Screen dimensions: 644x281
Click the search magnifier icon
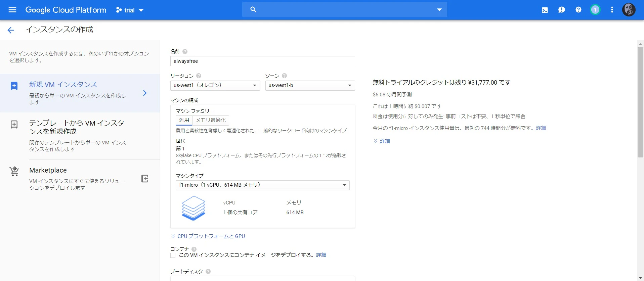(253, 10)
